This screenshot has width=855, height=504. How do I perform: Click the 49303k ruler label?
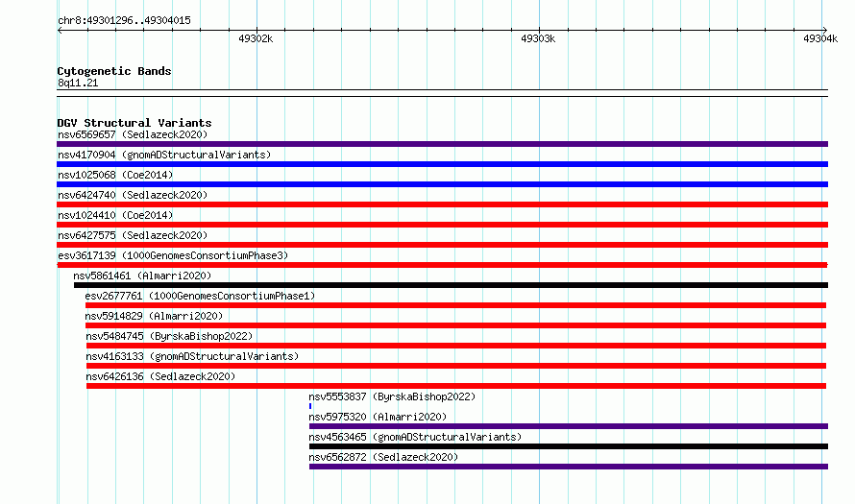(538, 38)
